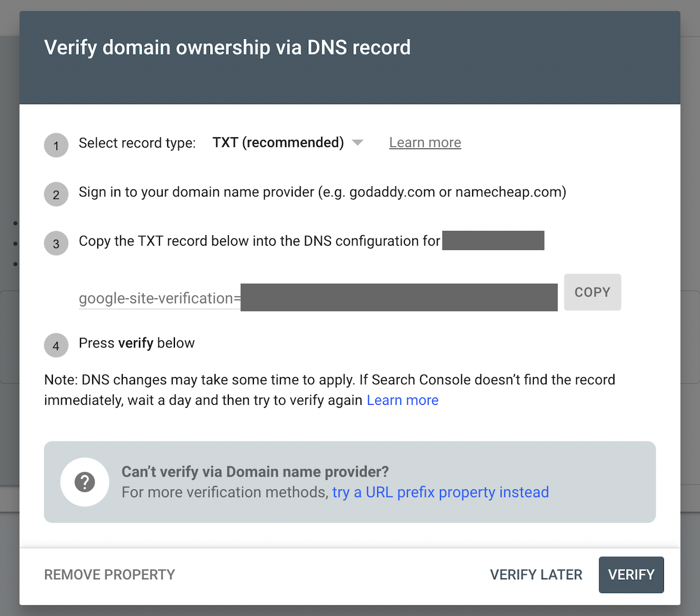Click the redacted domain name in step 3

click(x=493, y=241)
